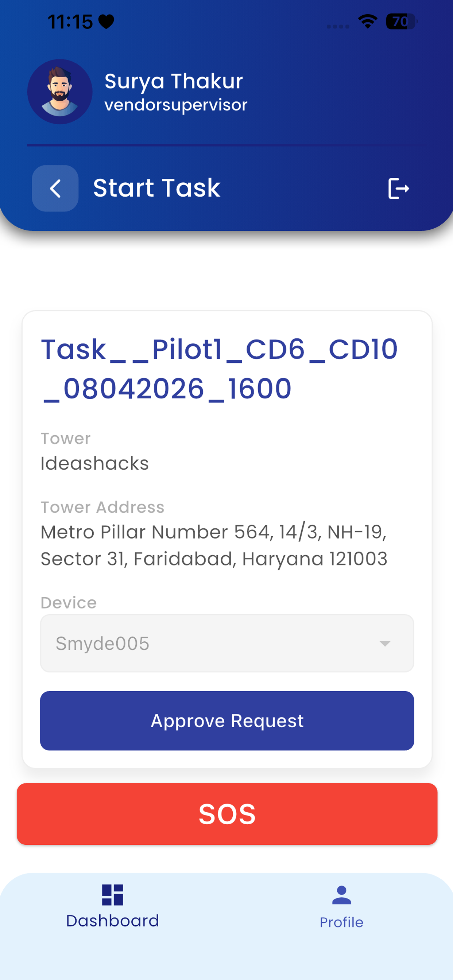Click the Approve Request button
453x980 pixels.
tap(227, 720)
